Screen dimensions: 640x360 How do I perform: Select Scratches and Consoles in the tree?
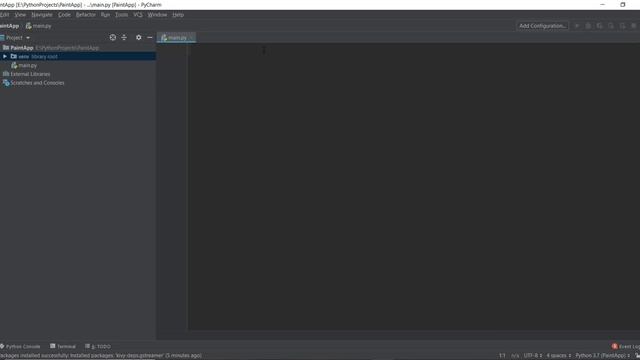click(78, 83)
